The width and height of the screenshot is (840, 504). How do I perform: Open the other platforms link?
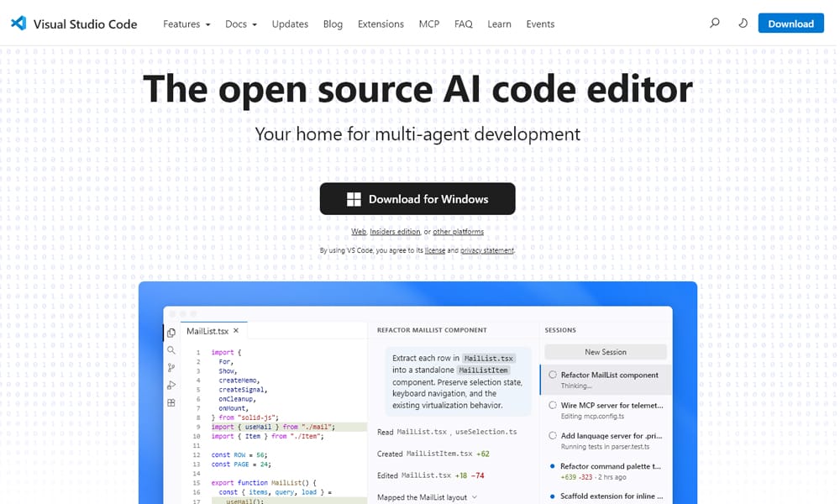coord(458,232)
